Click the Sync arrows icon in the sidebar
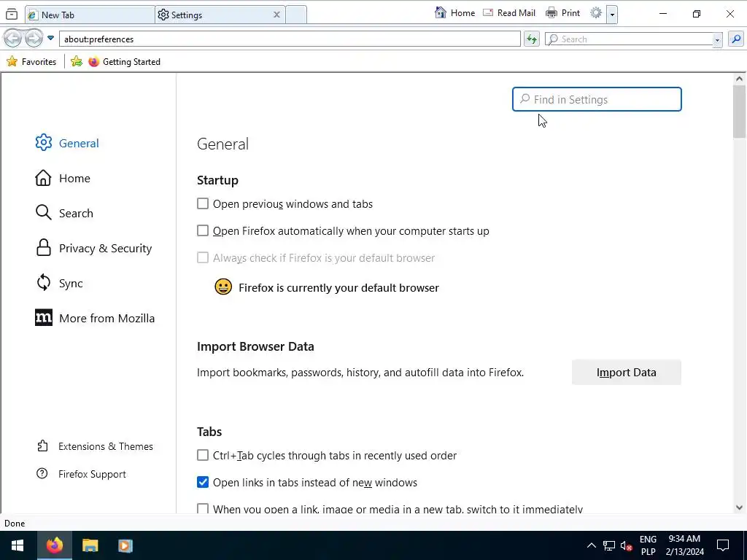Screen dimensions: 747x560 [x=43, y=282]
